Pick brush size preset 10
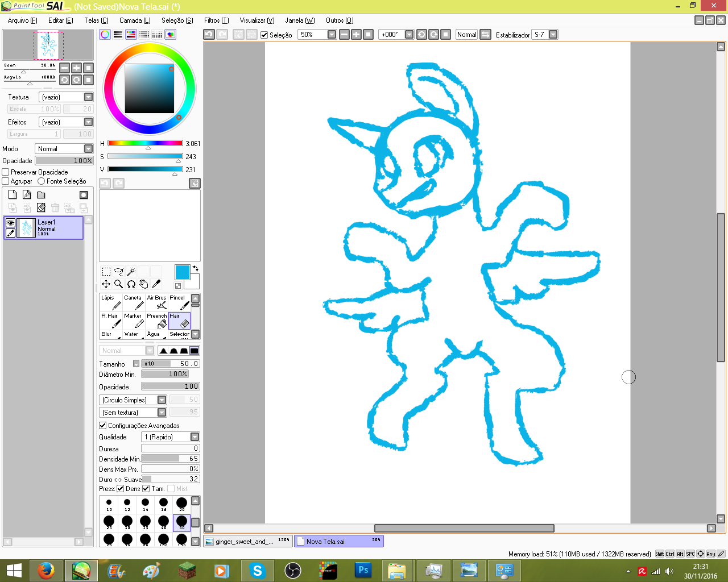 pyautogui.click(x=109, y=504)
